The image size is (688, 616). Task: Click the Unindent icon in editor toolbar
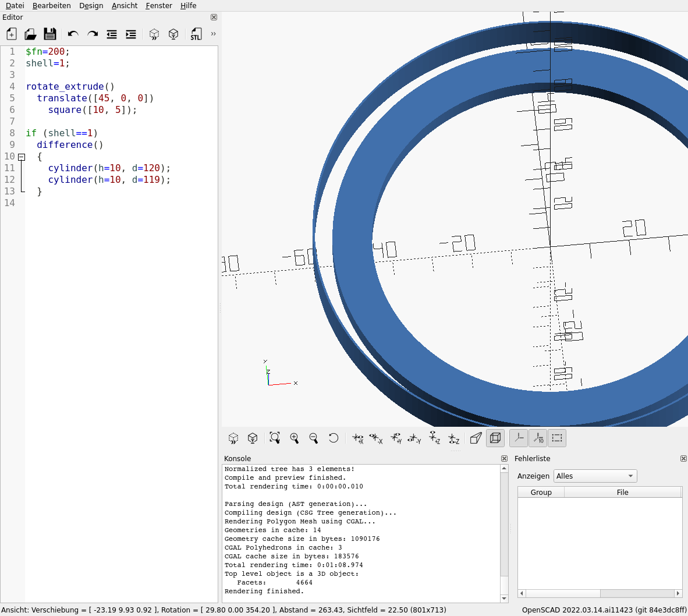point(112,34)
